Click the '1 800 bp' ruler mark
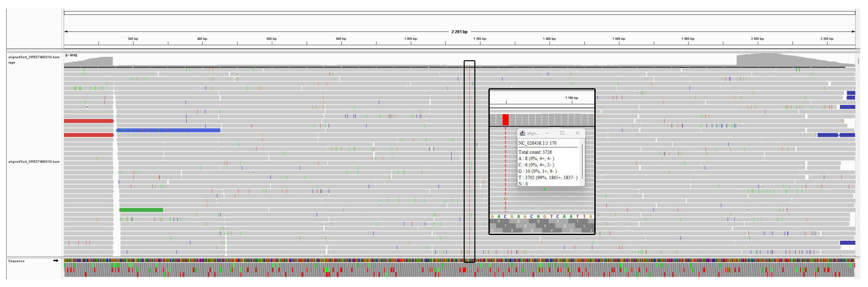Image resolution: width=868 pixels, height=287 pixels. click(688, 39)
